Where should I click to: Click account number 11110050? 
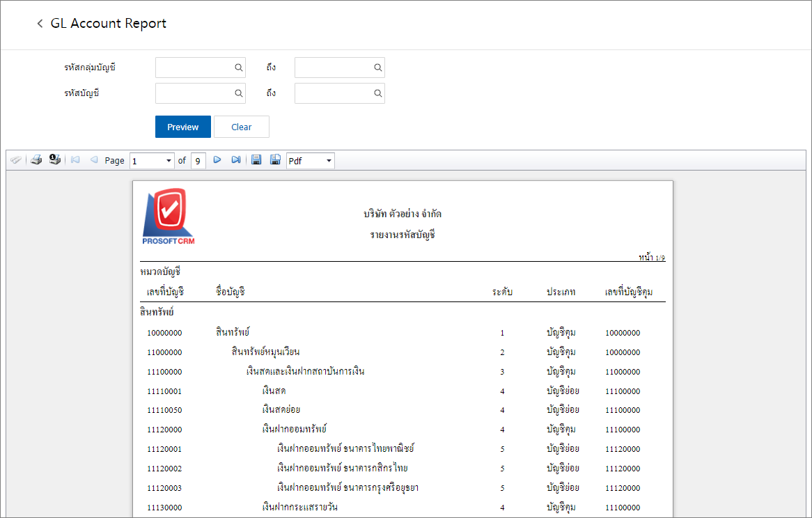pyautogui.click(x=164, y=410)
